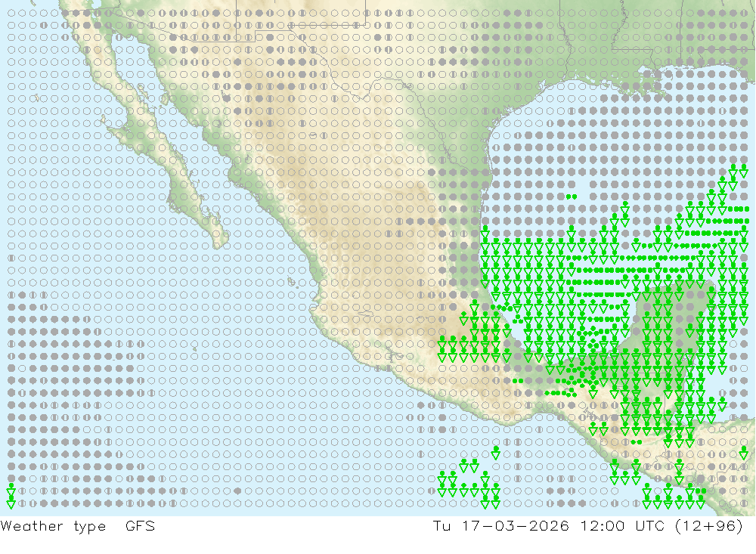Viewport: 756px width, 554px height.
Task: Click the 'Tu 17-03-2026 12:00 UTC (12+96)' timestamp
Action: pos(587,525)
